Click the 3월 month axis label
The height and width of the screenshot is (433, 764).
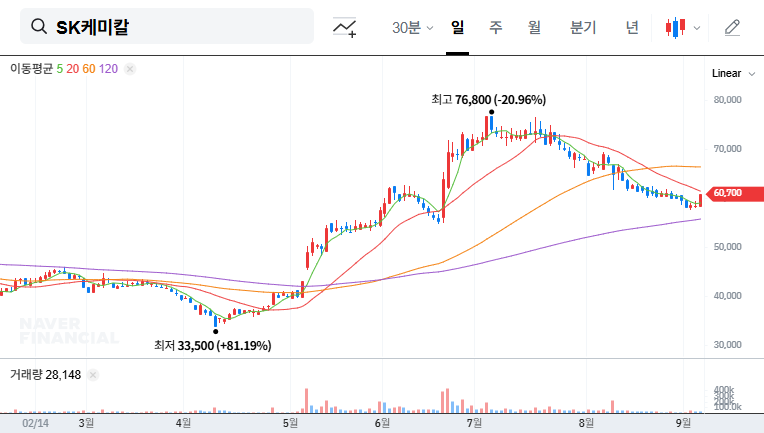(86, 423)
